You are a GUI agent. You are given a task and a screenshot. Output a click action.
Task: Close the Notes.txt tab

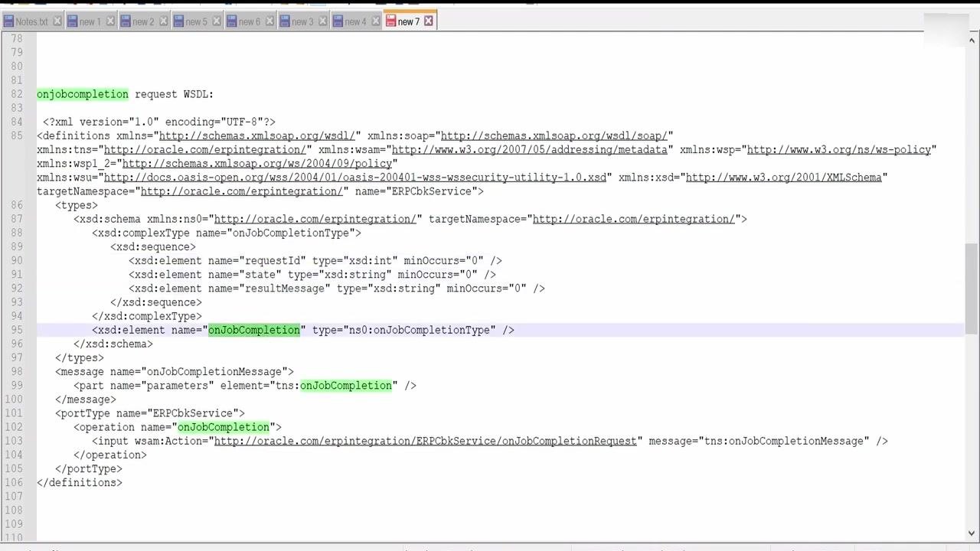tap(57, 21)
